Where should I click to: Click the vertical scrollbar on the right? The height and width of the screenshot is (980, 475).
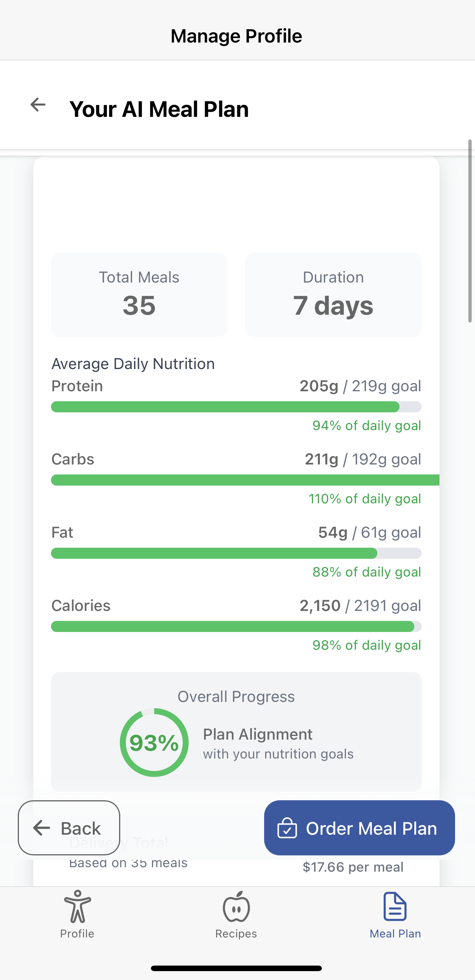coord(470,231)
